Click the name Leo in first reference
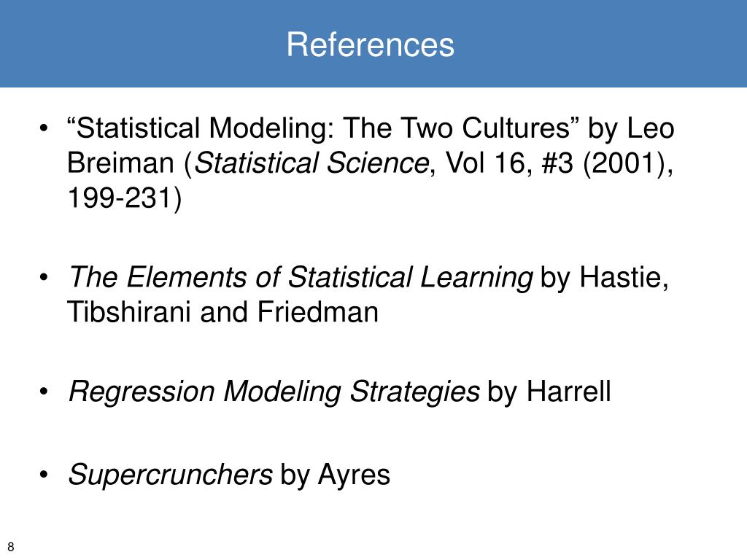Screen dimensions: 747x560 (650, 128)
